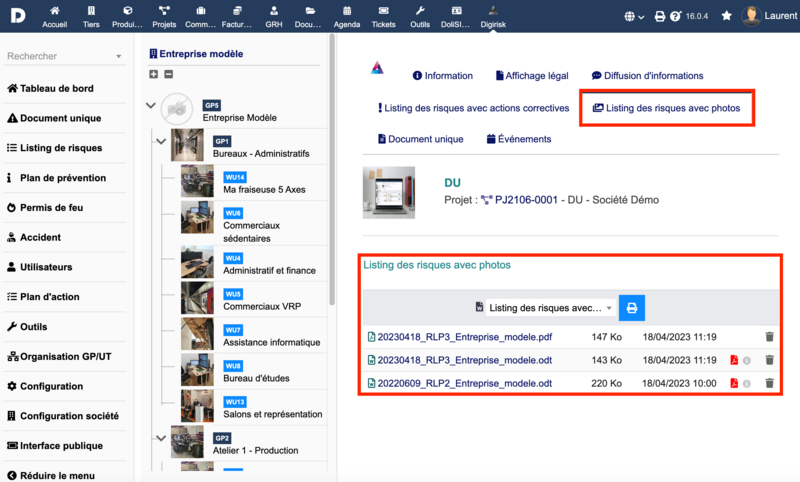Open the Outils top menu

pyautogui.click(x=420, y=16)
